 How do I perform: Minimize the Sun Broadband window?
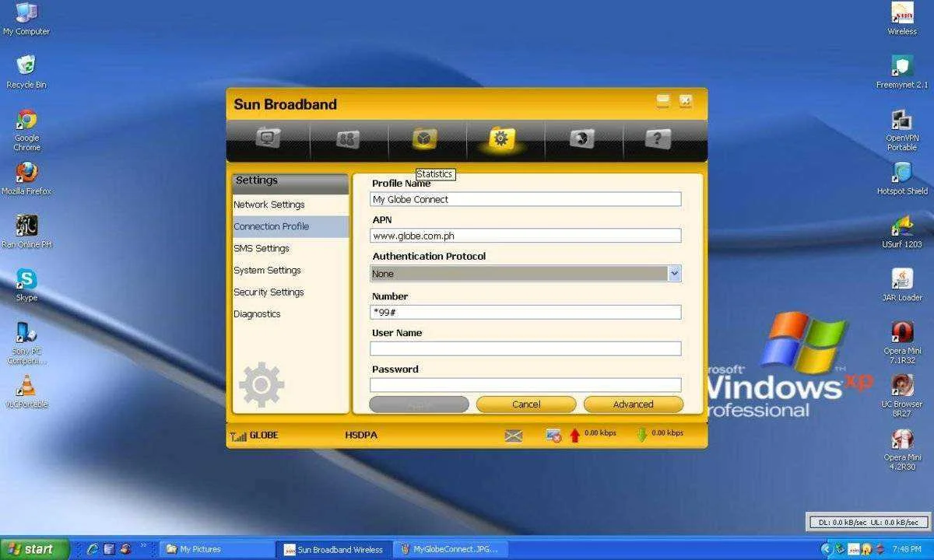(663, 101)
